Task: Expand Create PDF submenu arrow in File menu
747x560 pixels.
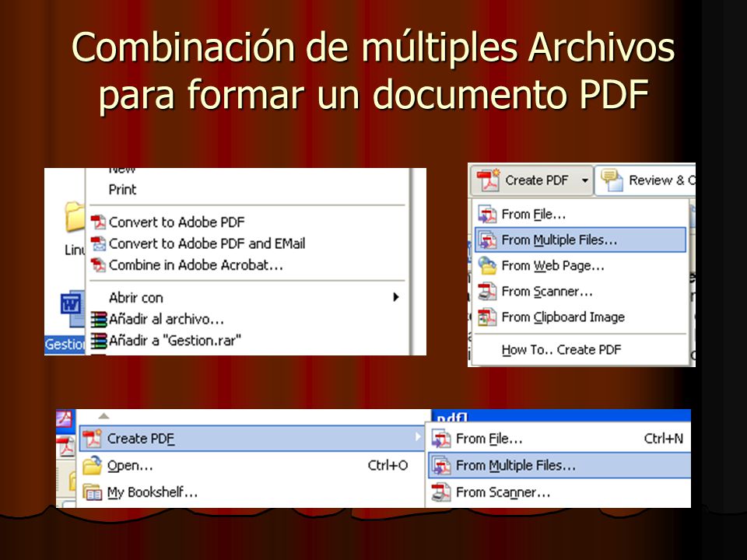Action: tap(417, 436)
